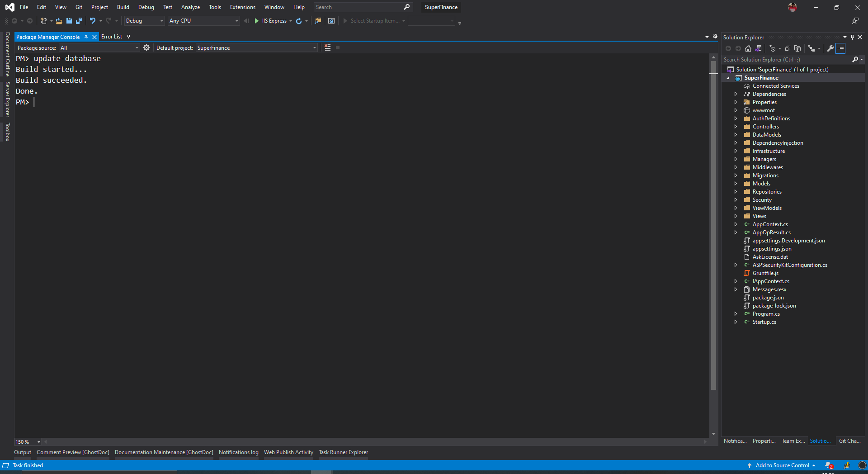868x474 pixels.
Task: Close the Package Manager Console tab
Action: [94, 37]
